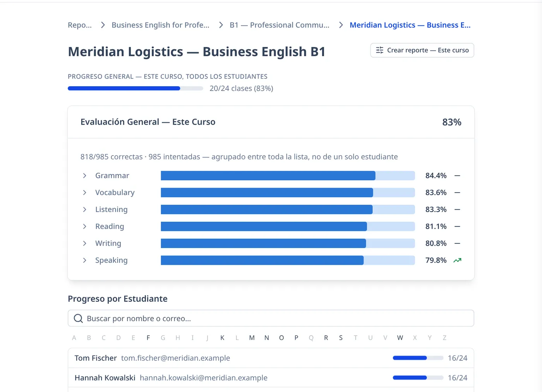Filter students by letter W
Screen dimensions: 542x392
(400, 338)
